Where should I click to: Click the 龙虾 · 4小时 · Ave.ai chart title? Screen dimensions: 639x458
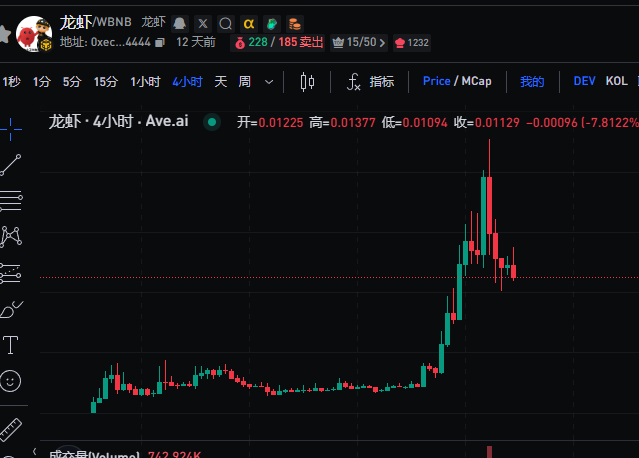pos(119,121)
